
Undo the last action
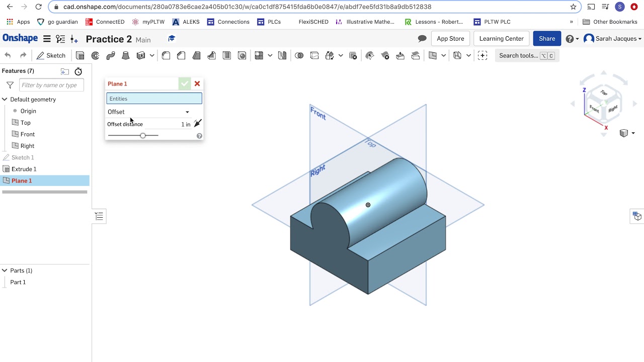(8, 56)
